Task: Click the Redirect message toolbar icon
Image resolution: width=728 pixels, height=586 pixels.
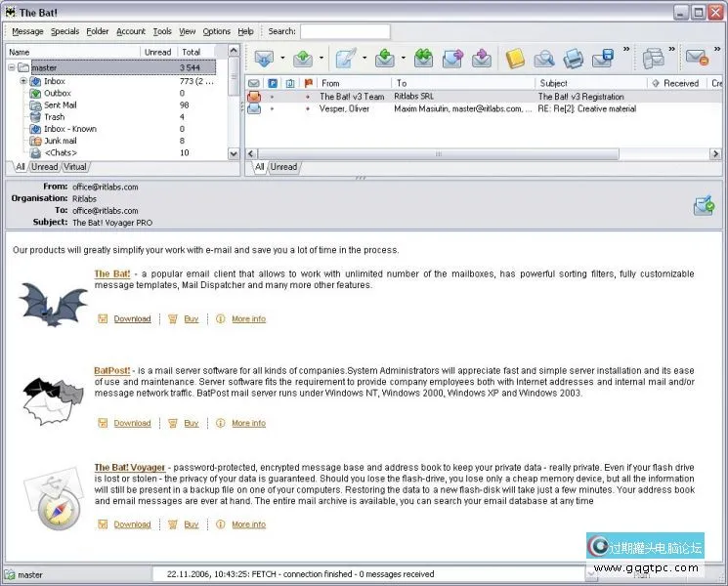Action: coord(482,59)
